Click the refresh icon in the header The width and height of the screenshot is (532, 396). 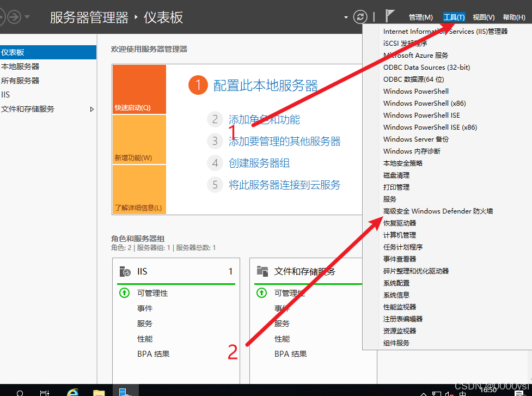(360, 17)
